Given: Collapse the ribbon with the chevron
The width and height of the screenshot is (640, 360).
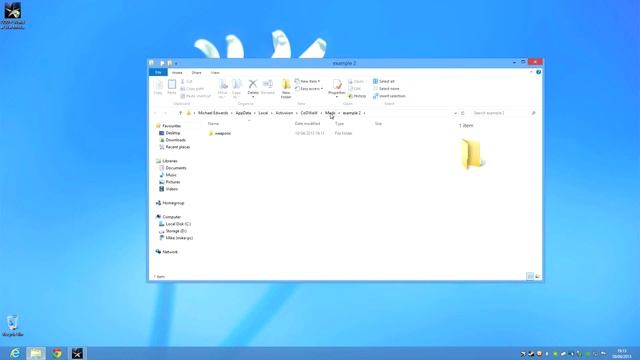Looking at the screenshot, I should (x=531, y=72).
